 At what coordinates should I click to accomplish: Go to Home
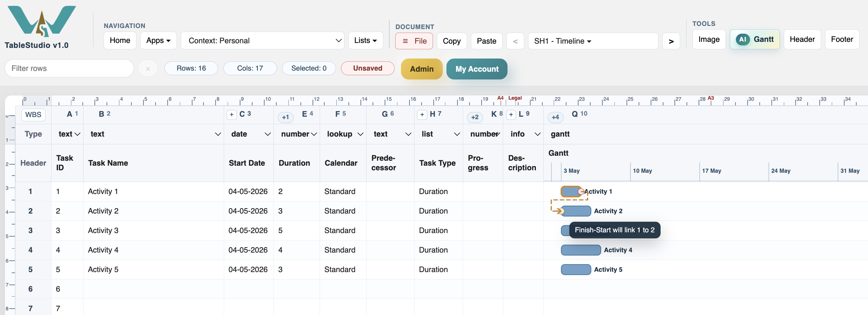coord(120,40)
